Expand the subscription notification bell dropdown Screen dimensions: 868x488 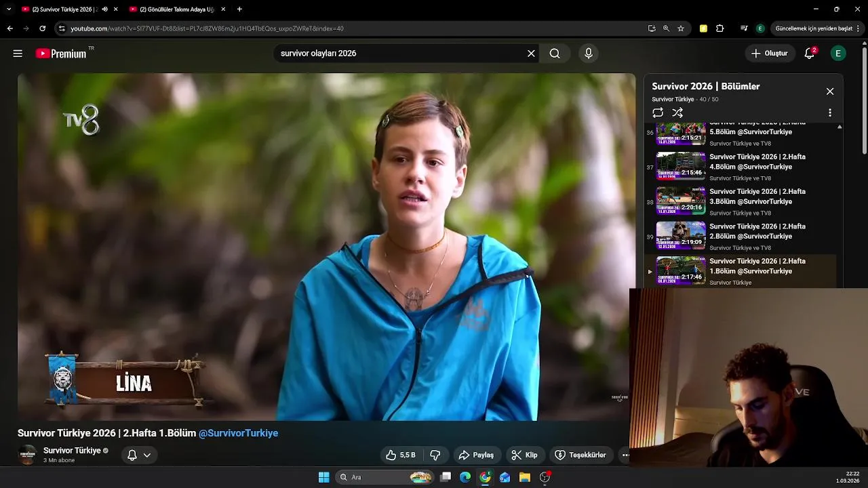[139, 455]
